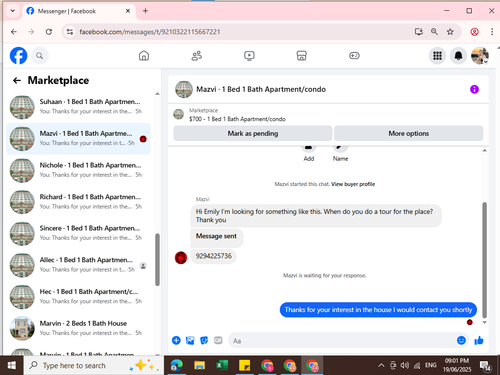Screen dimensions: 500x375
Task: Open Hec's 1 Bed 1 Bath Apartment conversation
Action: (x=79, y=297)
